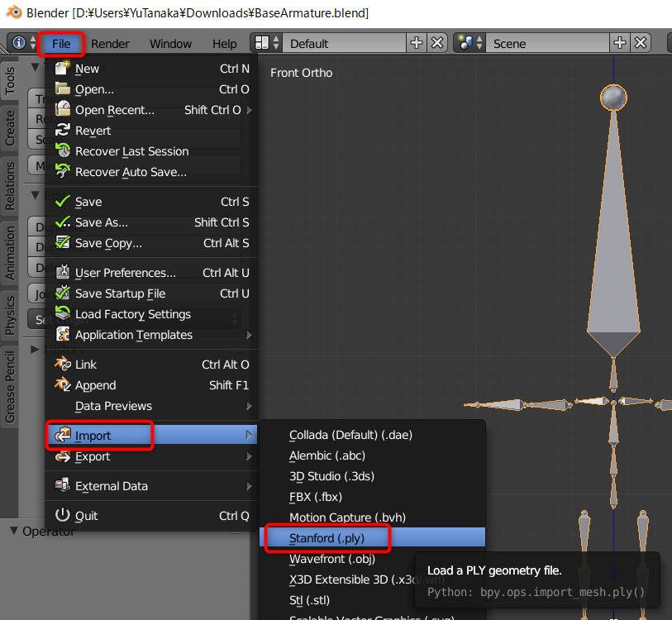Collapse the Operator panel
672x620 pixels.
pos(14,531)
